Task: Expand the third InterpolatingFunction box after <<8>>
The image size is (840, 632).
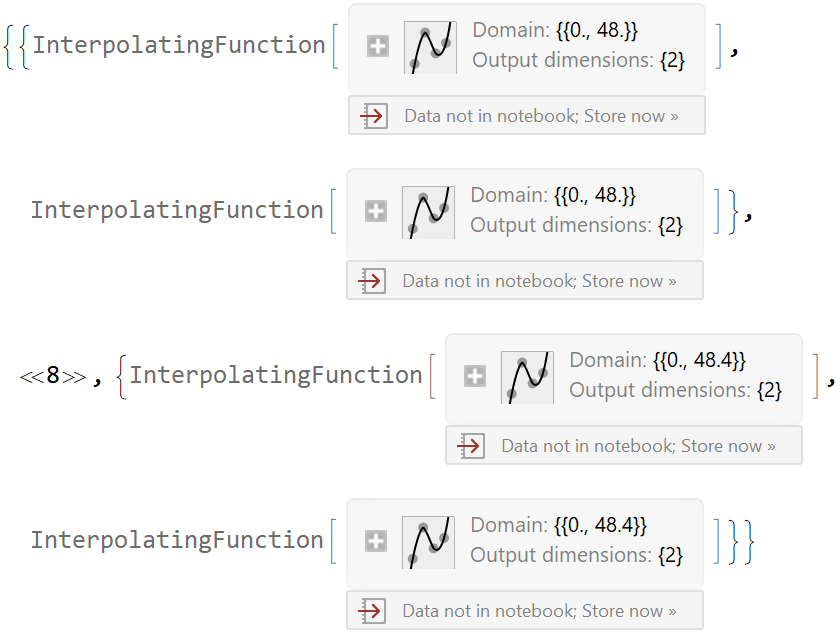Action: pyautogui.click(x=474, y=376)
